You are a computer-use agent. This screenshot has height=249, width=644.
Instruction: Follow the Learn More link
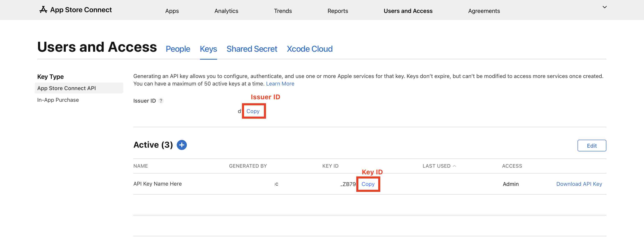[280, 84]
